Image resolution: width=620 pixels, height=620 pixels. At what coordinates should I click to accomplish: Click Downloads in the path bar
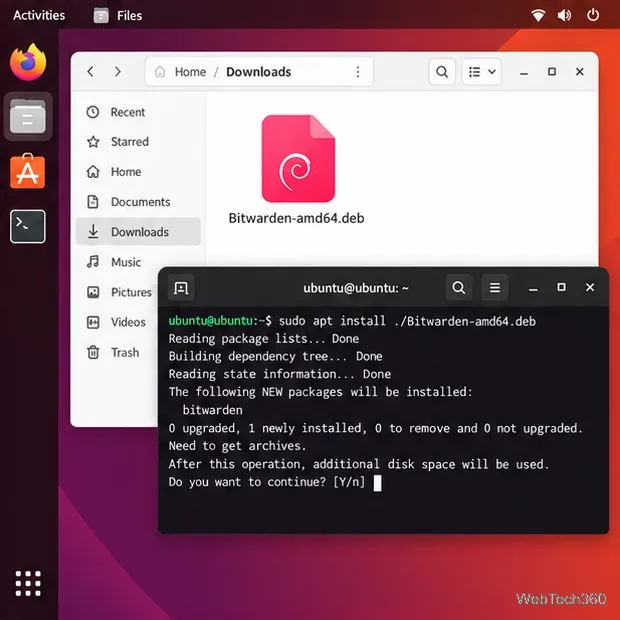[x=259, y=72]
